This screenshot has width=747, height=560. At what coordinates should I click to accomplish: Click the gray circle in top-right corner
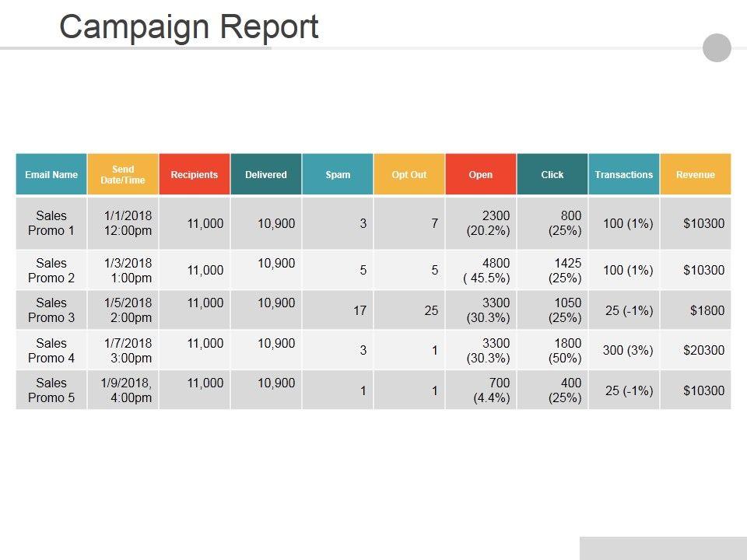coord(717,47)
